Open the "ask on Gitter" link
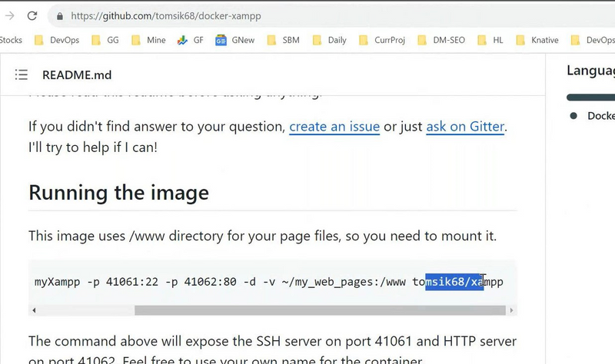The width and height of the screenshot is (615, 364). coord(465,126)
